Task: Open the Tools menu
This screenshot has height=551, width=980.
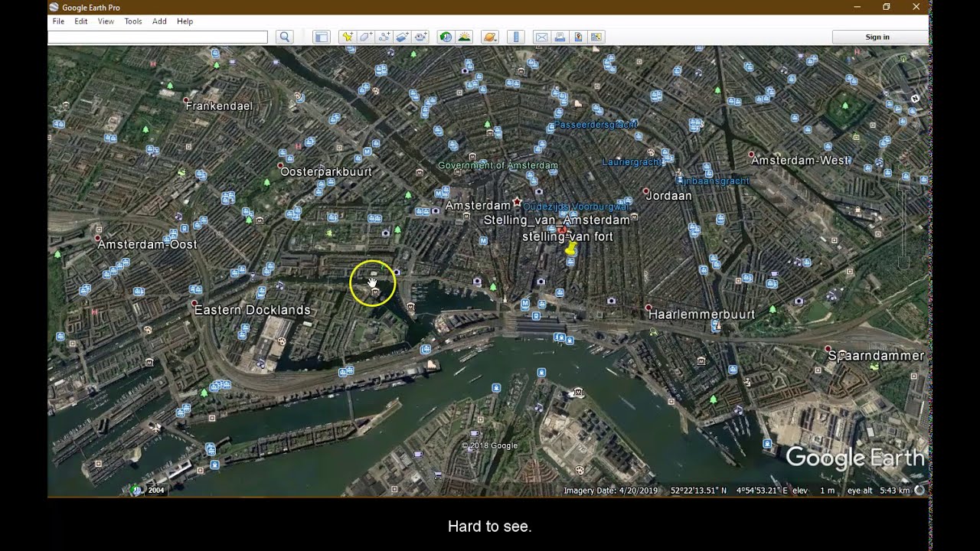Action: pos(133,21)
